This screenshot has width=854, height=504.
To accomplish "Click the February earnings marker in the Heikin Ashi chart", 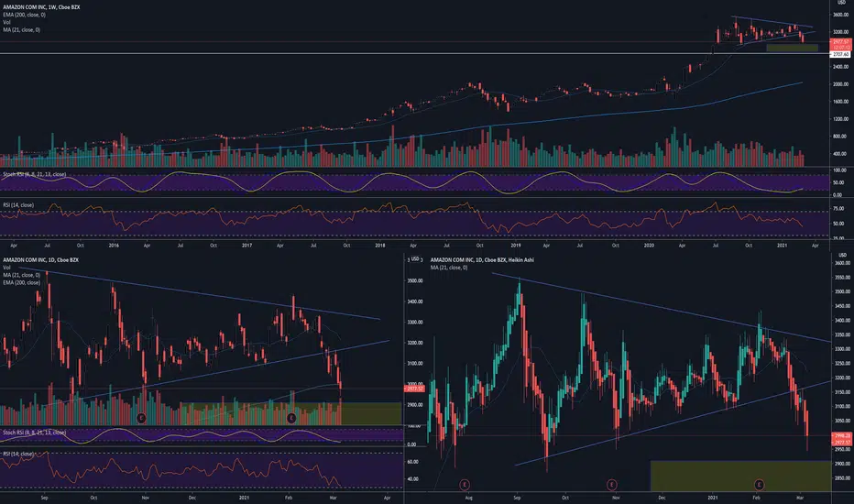I will pos(758,484).
